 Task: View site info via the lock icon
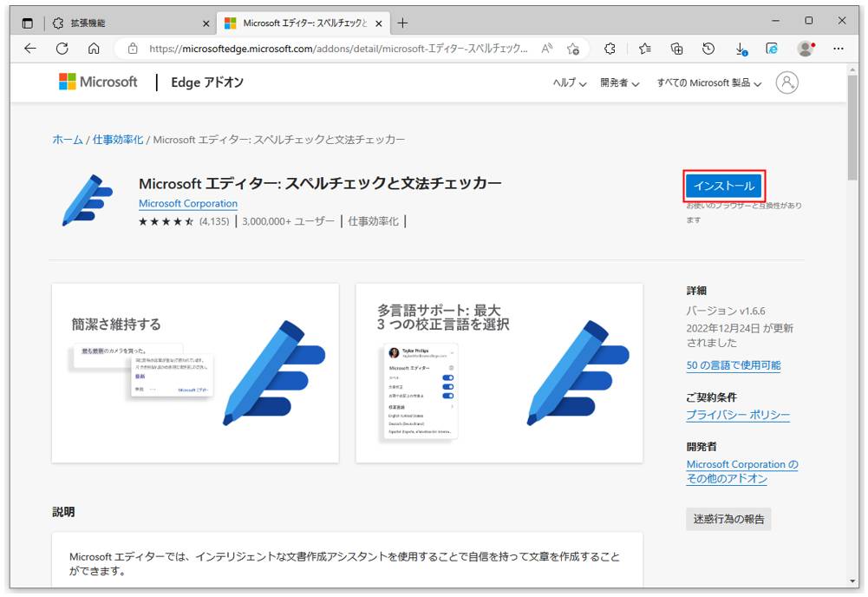coord(133,49)
